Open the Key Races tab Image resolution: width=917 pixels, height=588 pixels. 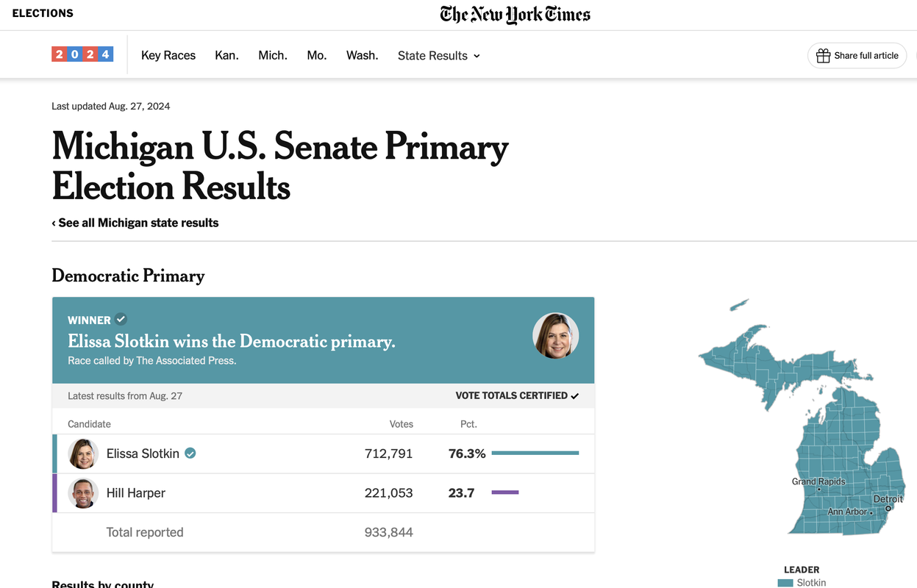[x=168, y=56]
